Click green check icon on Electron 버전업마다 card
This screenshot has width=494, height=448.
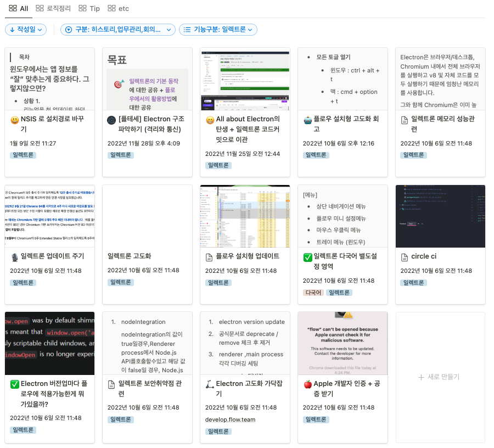point(14,384)
